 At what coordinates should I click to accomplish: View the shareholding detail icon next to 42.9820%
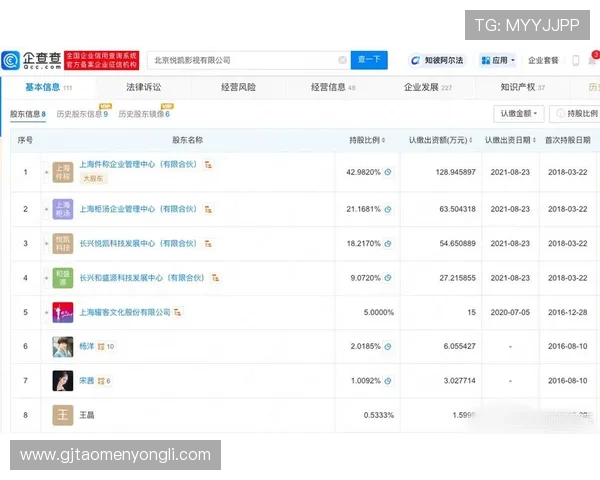pos(388,172)
